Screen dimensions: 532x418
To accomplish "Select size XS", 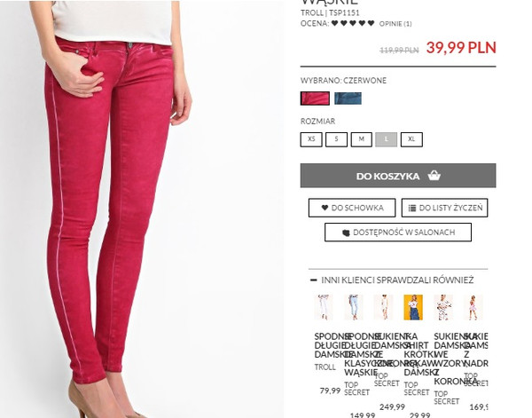I will pyautogui.click(x=311, y=139).
